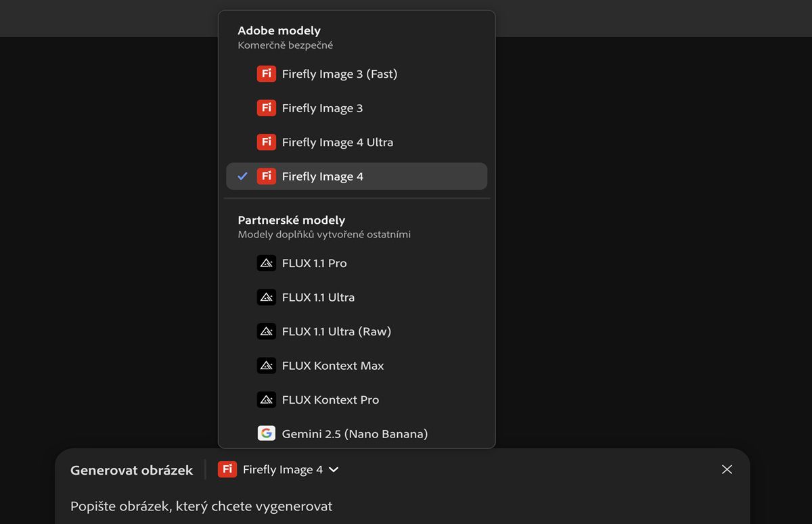Image resolution: width=812 pixels, height=524 pixels.
Task: Click the Firefly Image 4 Ultra icon
Action: [267, 142]
